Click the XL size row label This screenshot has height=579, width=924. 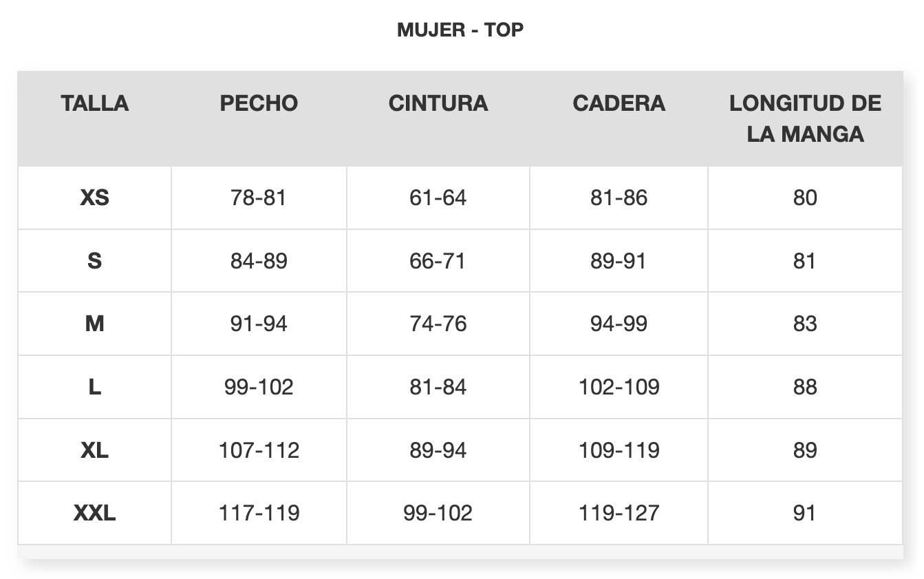point(94,451)
